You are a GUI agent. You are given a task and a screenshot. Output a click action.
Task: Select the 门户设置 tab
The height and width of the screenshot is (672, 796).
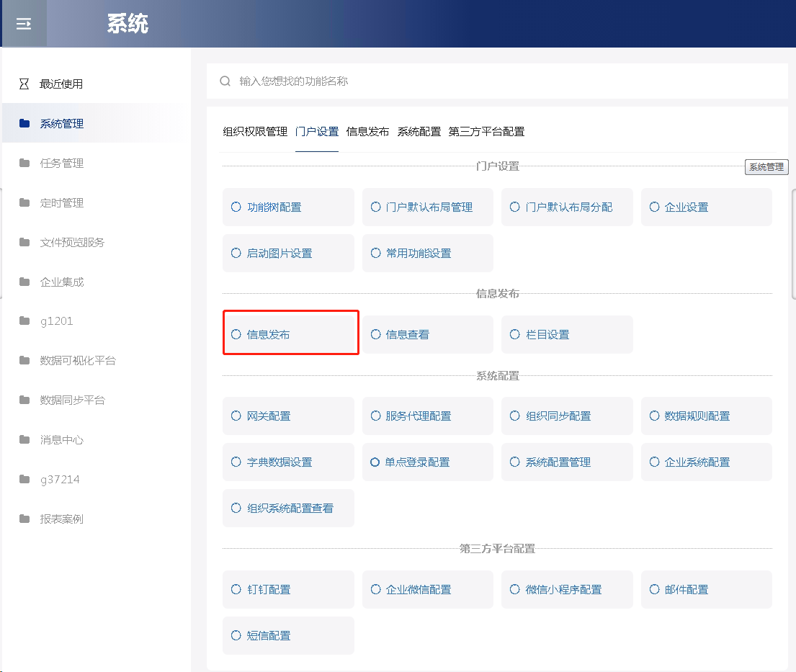tap(317, 132)
